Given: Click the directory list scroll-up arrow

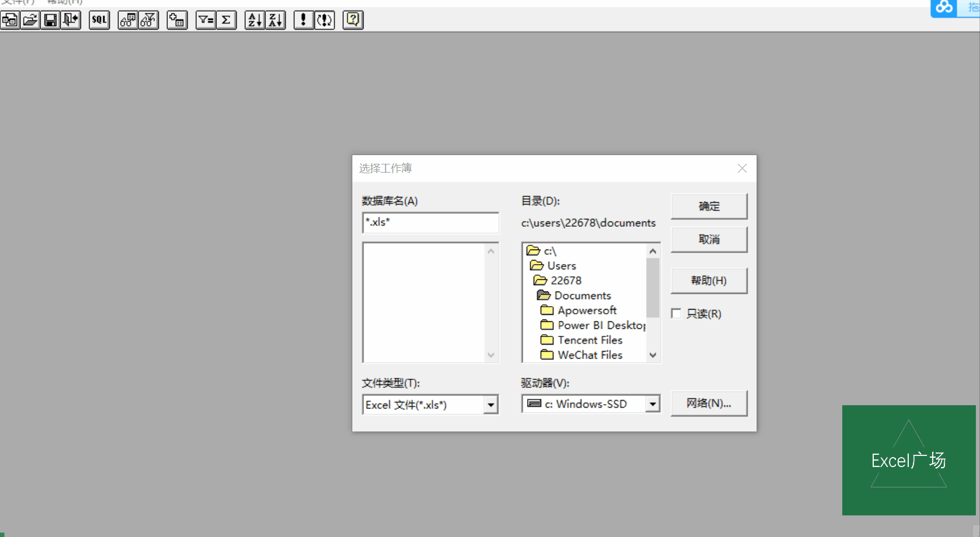Looking at the screenshot, I should (653, 251).
